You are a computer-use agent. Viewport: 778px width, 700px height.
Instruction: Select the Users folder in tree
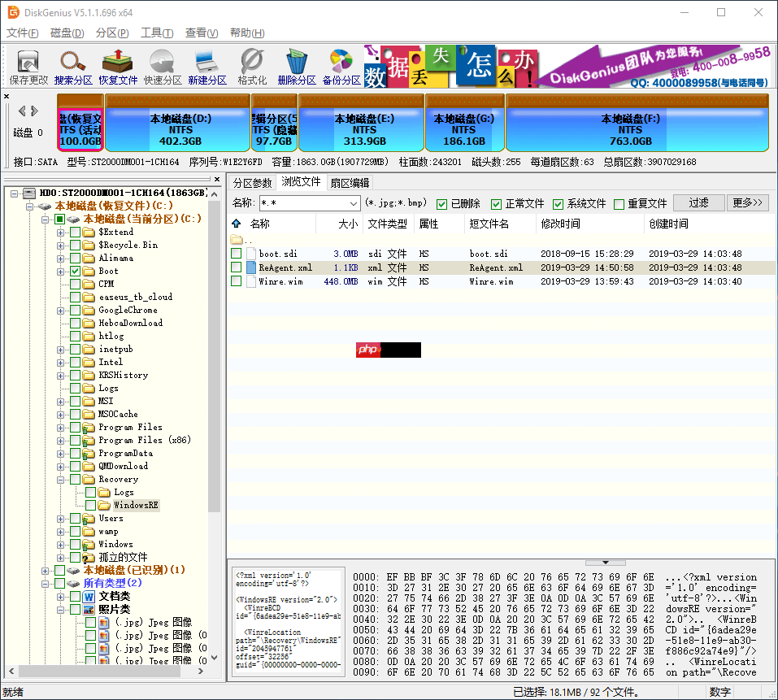[x=111, y=519]
